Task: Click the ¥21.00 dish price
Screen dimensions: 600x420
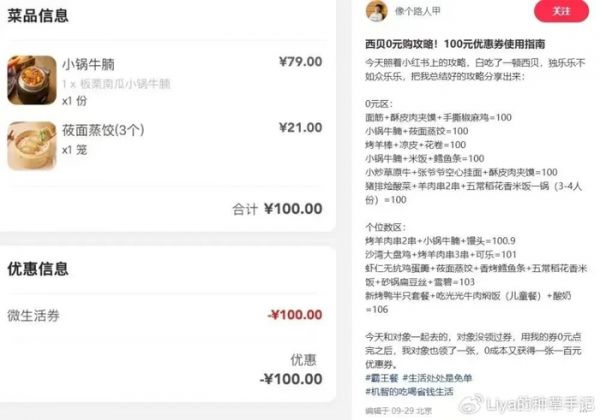Action: [300, 127]
